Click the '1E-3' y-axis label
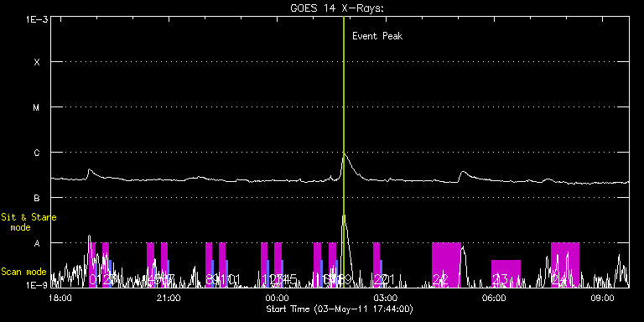 (37, 19)
